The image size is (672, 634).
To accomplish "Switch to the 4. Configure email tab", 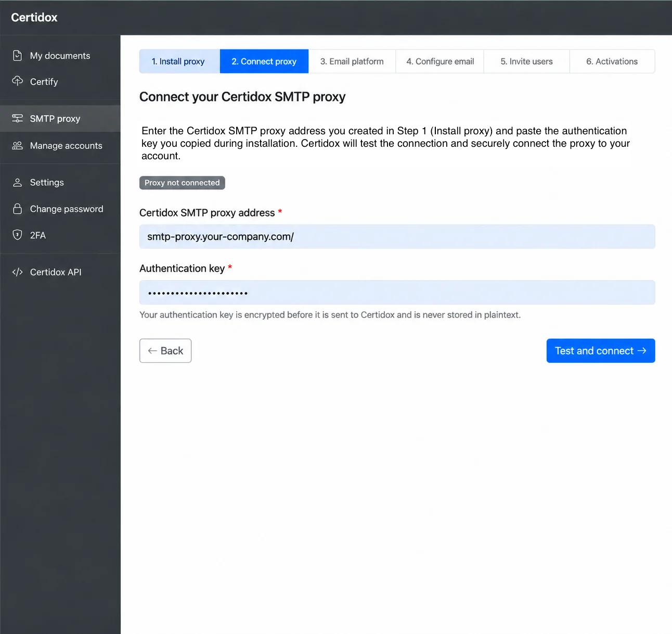I will (x=440, y=61).
